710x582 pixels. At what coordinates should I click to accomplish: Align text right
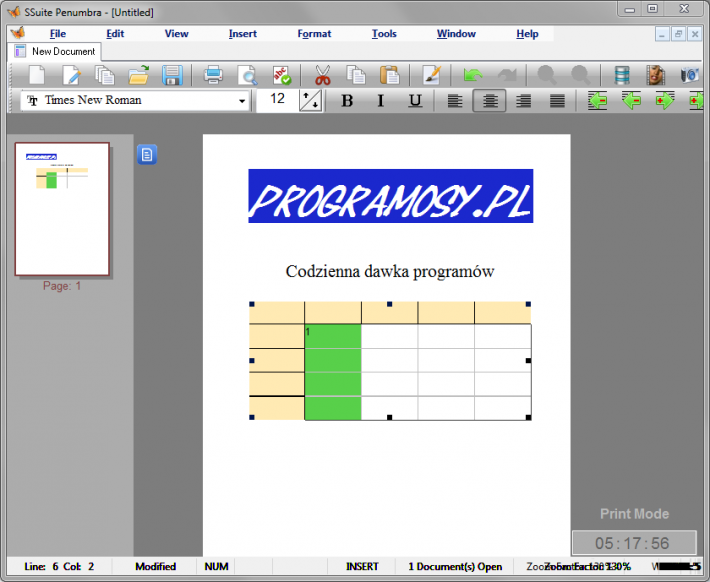pyautogui.click(x=523, y=101)
